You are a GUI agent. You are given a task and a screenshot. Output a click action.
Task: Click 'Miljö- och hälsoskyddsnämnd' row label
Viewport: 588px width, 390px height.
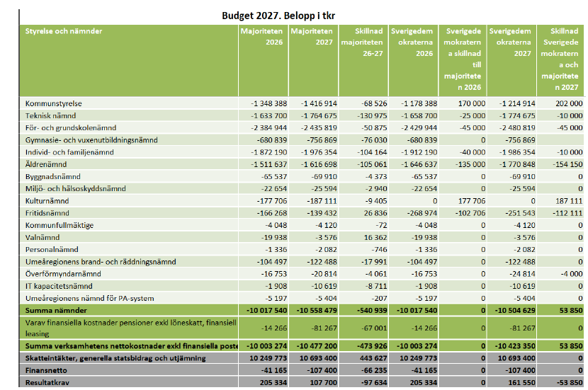[75, 188]
